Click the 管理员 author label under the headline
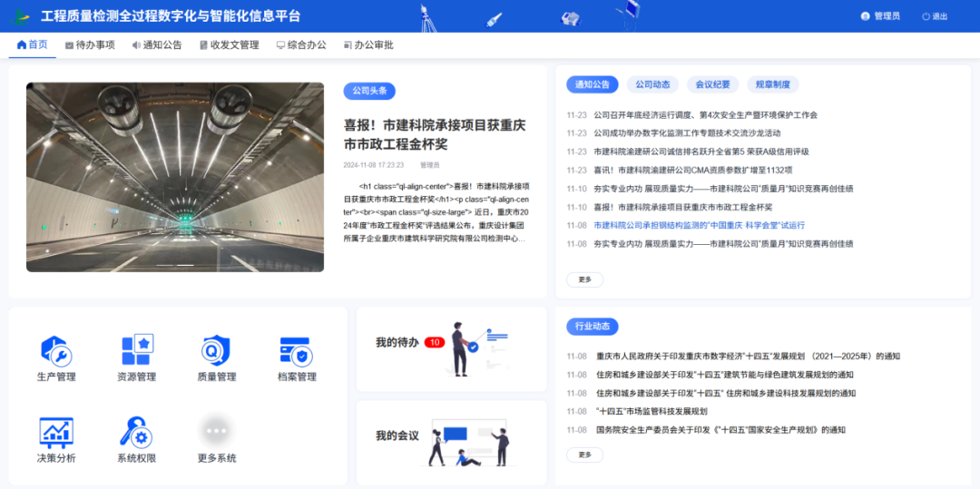Screen dimensions: 980x489 [x=429, y=165]
